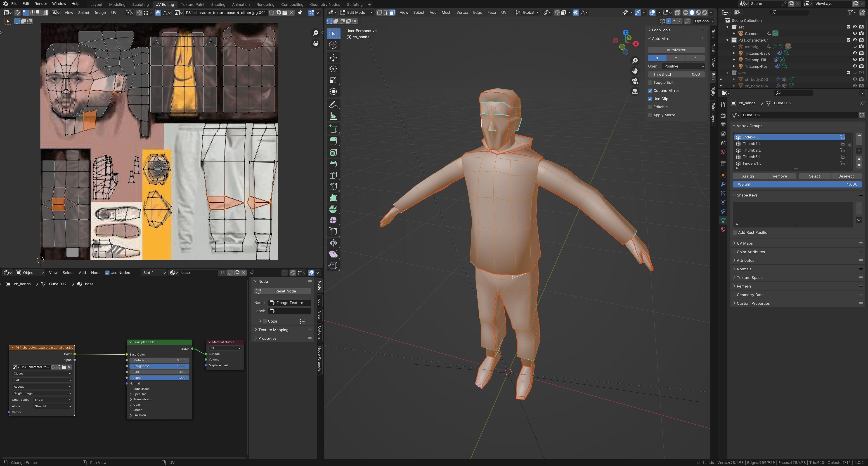Screen dimensions: 868x466
Task: Choose the Annotate pencil tool
Action: 333,105
